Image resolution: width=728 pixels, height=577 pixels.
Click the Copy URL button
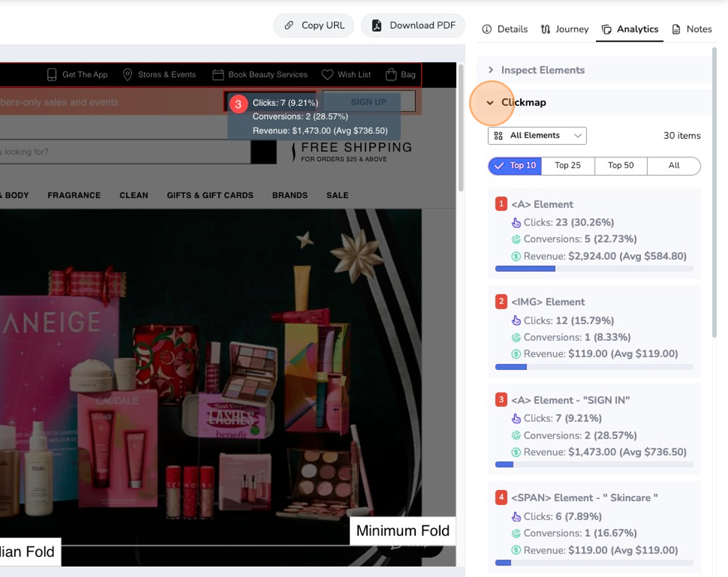pyautogui.click(x=313, y=25)
